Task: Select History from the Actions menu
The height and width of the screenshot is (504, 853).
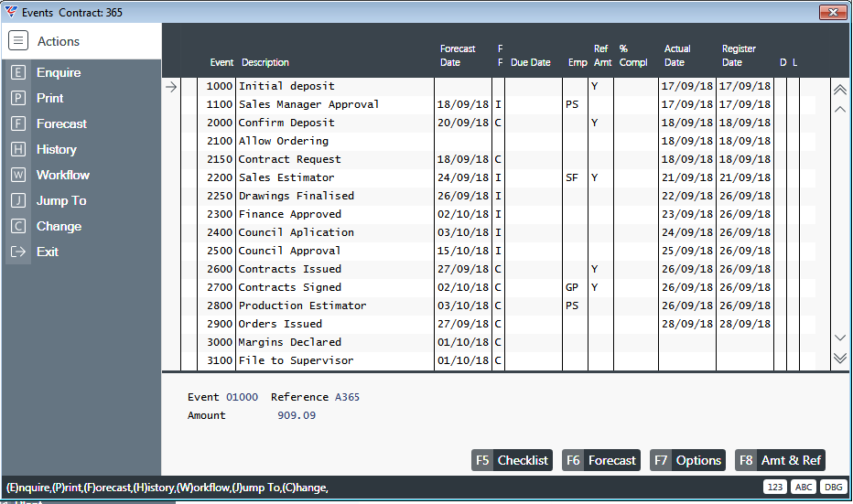Action: 57,149
